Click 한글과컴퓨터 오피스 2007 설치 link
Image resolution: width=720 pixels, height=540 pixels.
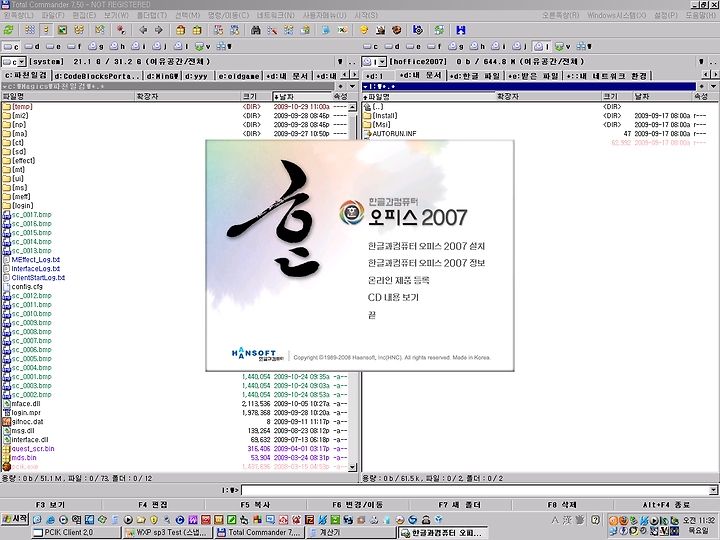[x=426, y=246]
